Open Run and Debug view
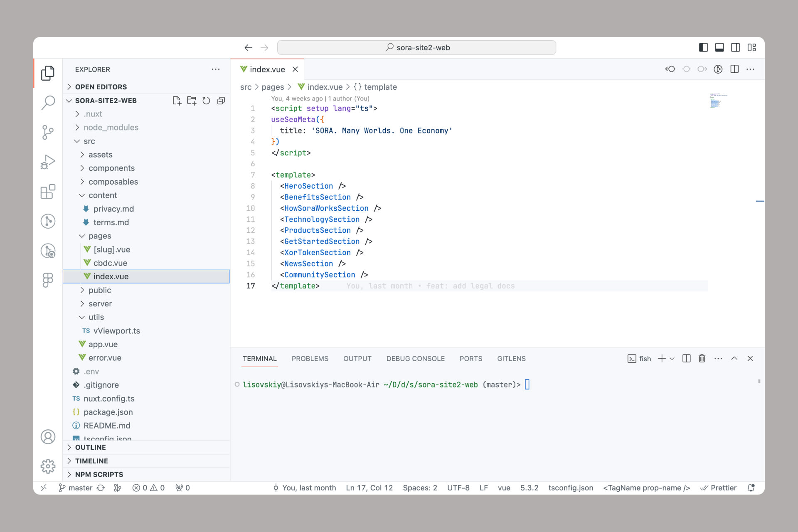Image resolution: width=798 pixels, height=532 pixels. [48, 162]
